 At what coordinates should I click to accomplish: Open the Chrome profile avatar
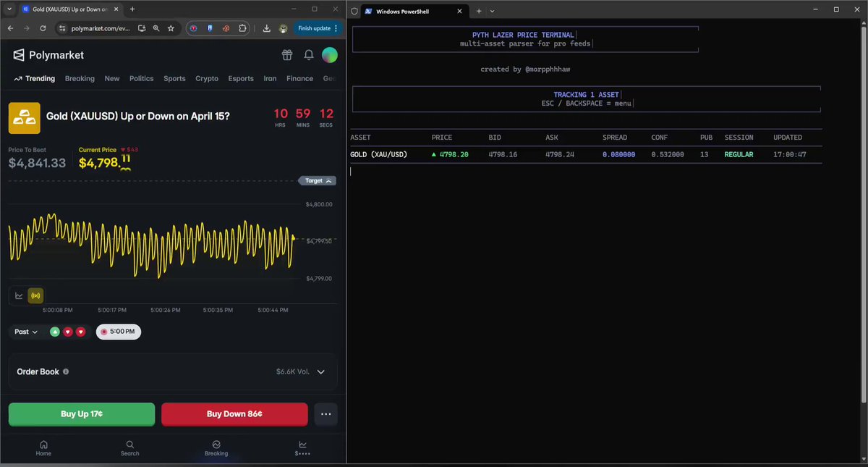point(283,28)
